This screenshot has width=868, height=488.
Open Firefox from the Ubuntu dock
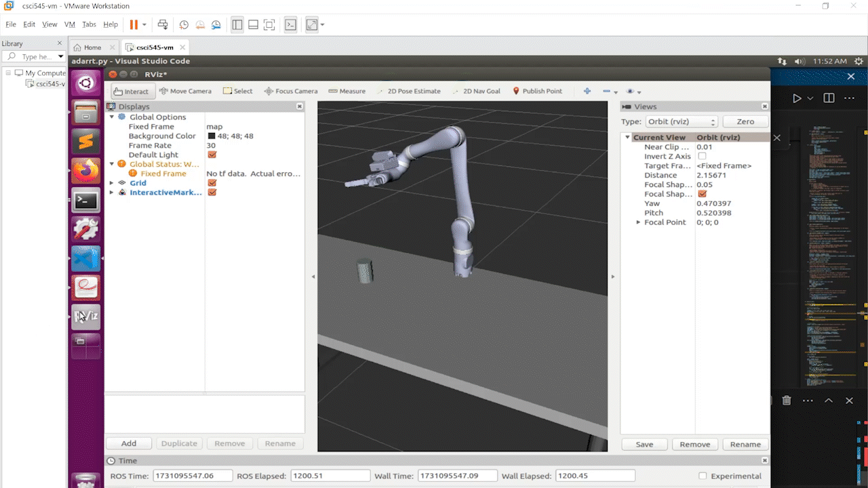(x=86, y=171)
